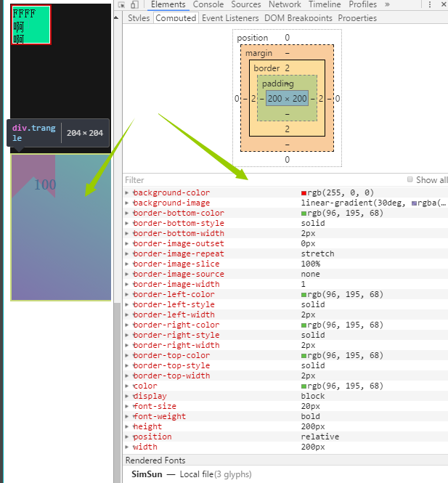Expand the color property row
Screen dimensions: 448x483
(x=127, y=386)
